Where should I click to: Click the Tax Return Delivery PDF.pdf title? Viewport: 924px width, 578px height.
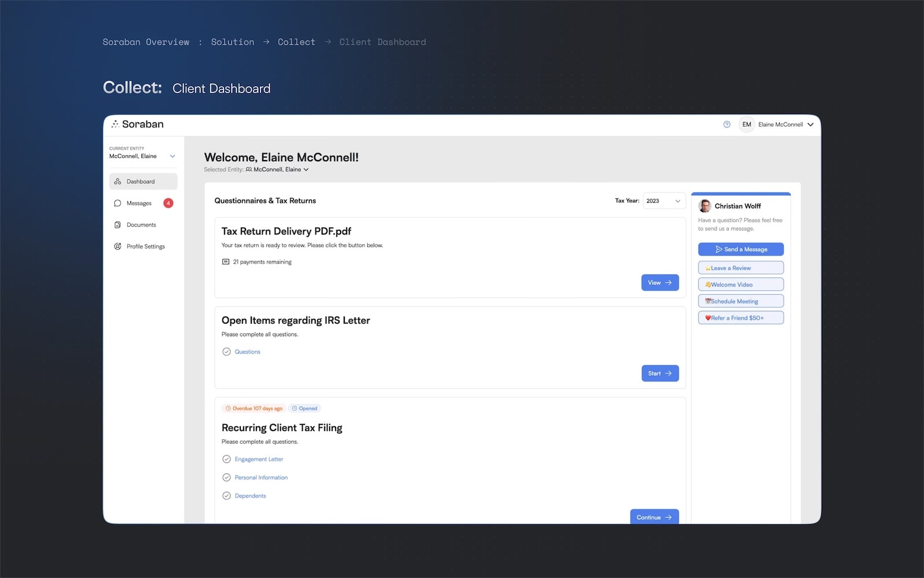tap(286, 231)
